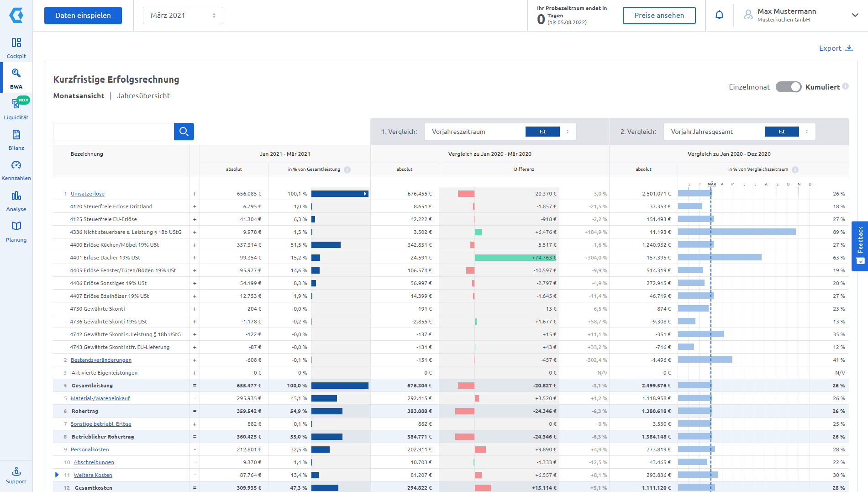Image resolution: width=868 pixels, height=492 pixels.
Task: Expand the Weitere Kosten row
Action: coord(57,475)
